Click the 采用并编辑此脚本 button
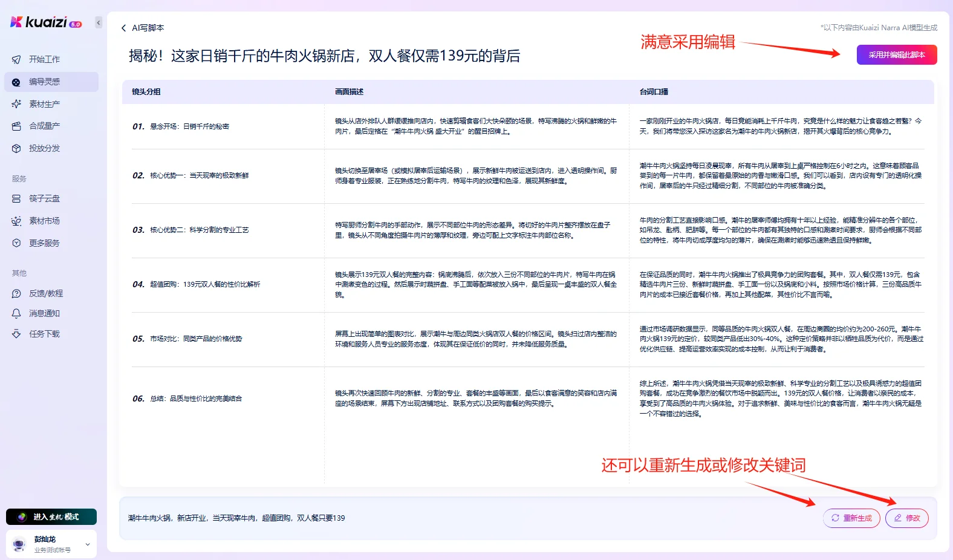The height and width of the screenshot is (560, 953). click(897, 55)
